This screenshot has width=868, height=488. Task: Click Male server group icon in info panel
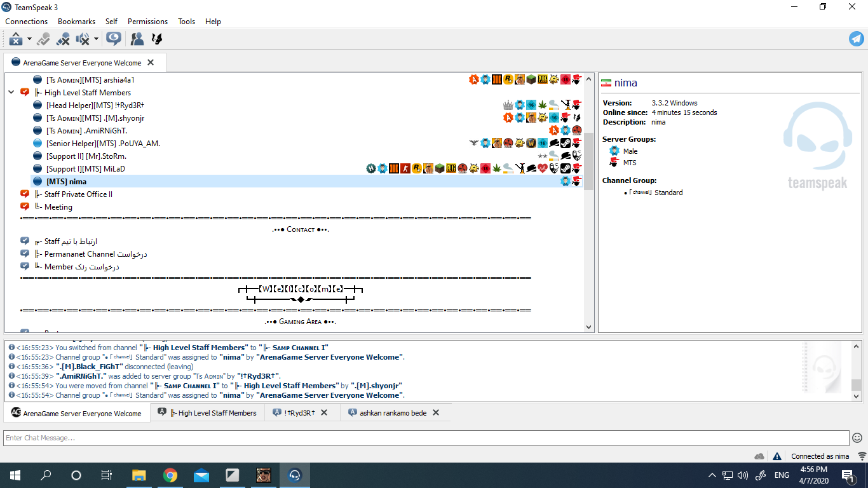(x=614, y=151)
